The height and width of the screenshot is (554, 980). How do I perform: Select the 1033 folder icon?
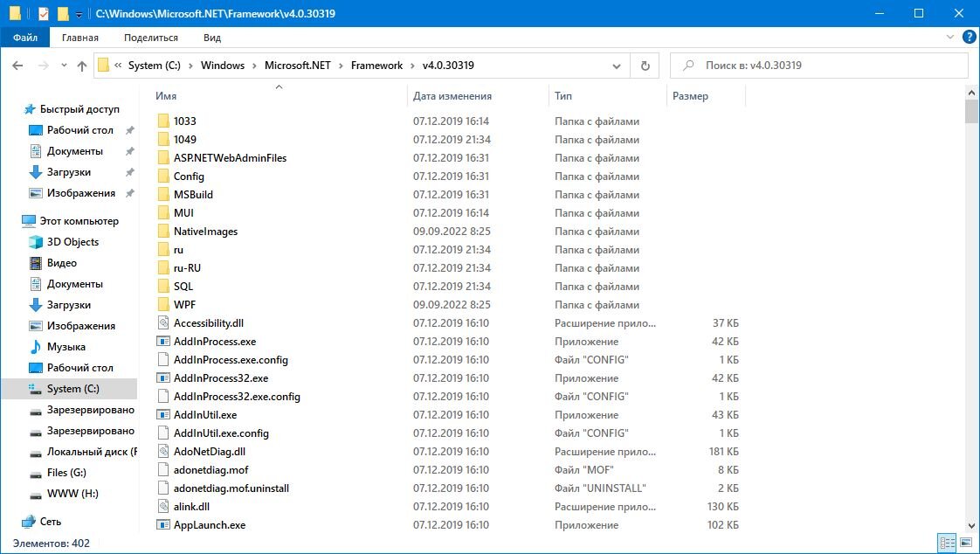163,121
